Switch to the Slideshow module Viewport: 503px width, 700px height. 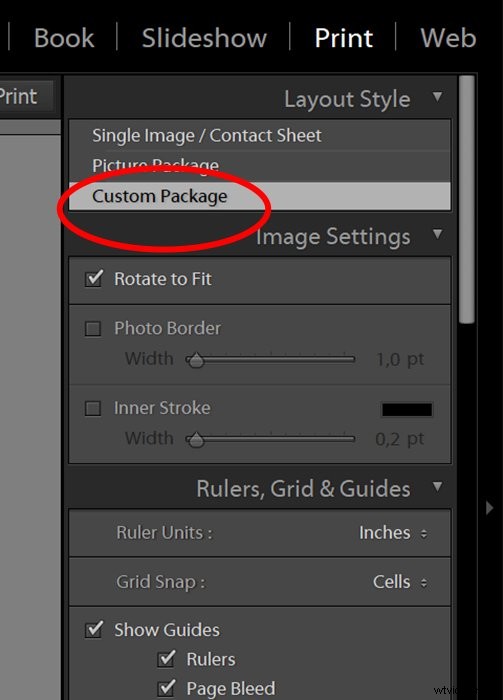204,38
